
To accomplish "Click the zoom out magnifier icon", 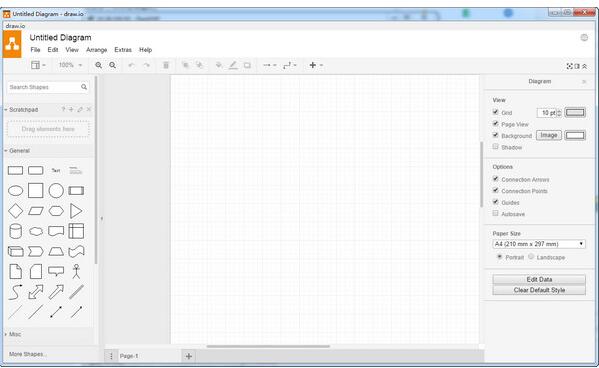I will pyautogui.click(x=112, y=65).
